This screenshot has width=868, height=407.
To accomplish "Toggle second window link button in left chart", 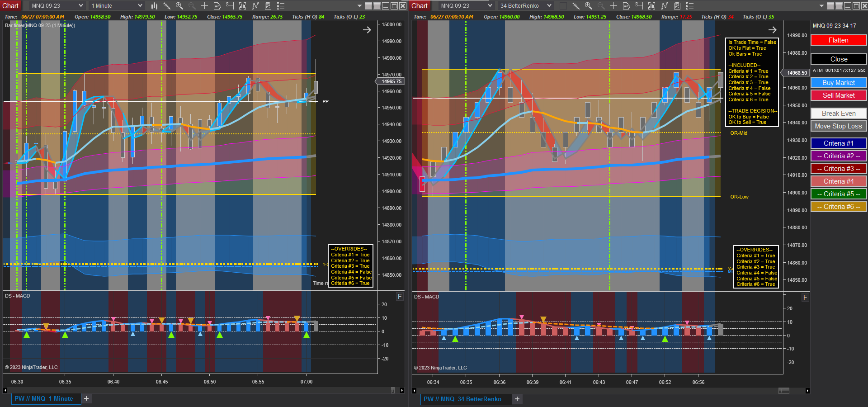I will click(x=377, y=6).
